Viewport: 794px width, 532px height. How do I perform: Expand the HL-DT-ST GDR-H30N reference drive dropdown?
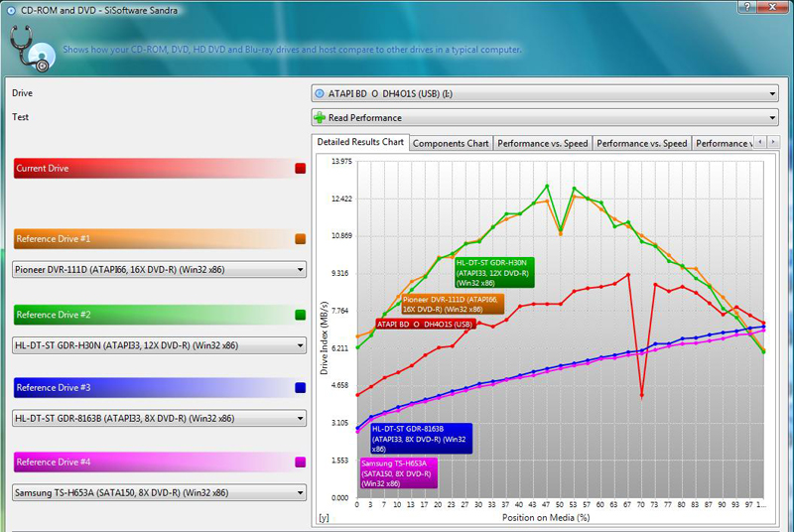pyautogui.click(x=159, y=345)
